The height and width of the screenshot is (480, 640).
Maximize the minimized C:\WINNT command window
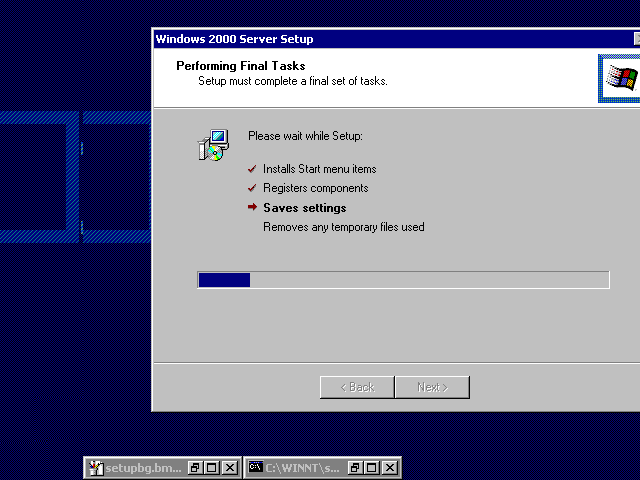tap(373, 467)
